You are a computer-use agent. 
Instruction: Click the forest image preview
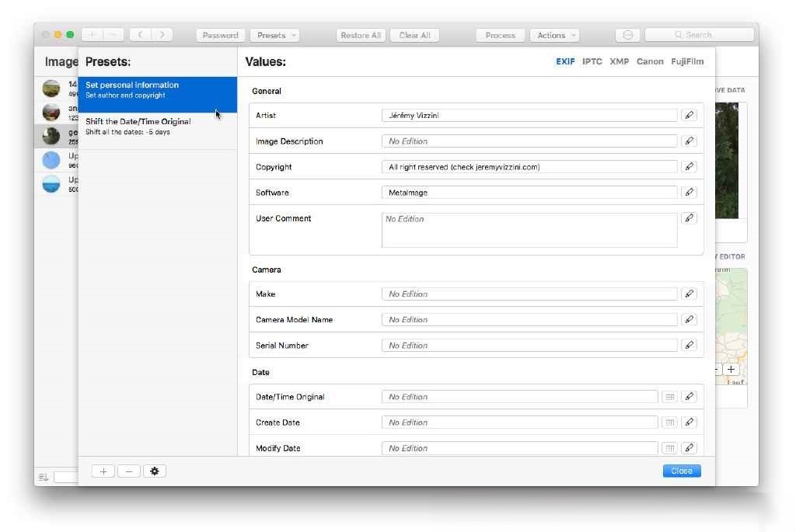727,160
